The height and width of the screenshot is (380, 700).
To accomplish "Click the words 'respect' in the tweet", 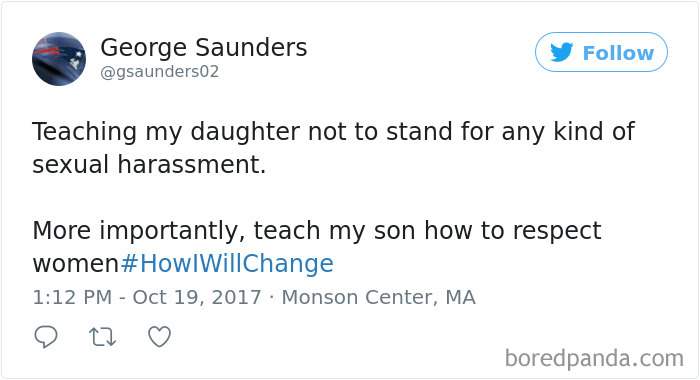I will (x=557, y=232).
